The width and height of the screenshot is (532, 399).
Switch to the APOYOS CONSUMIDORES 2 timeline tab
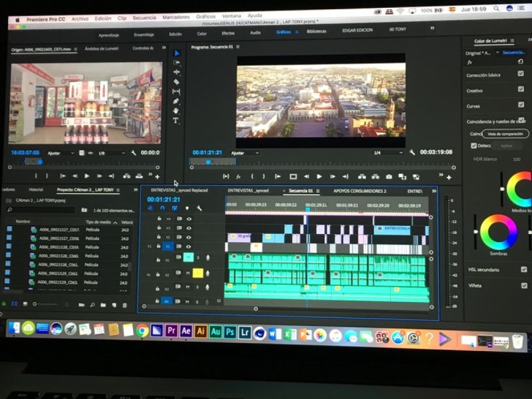tap(359, 191)
